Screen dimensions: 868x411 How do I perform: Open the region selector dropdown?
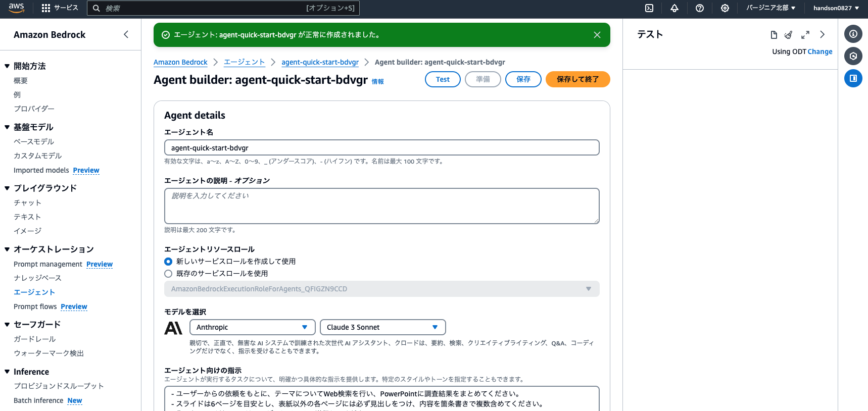click(x=770, y=8)
